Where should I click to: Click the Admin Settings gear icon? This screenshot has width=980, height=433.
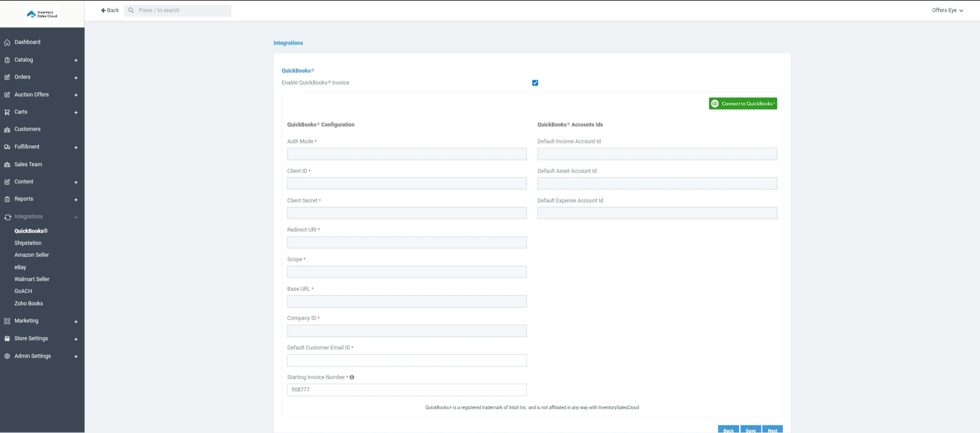(x=7, y=356)
